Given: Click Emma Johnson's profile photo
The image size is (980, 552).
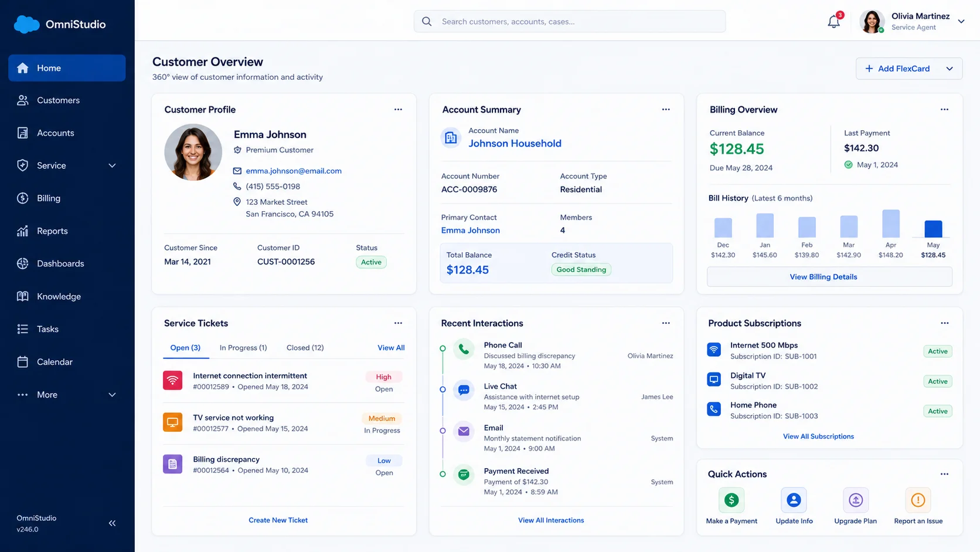Looking at the screenshot, I should [x=193, y=152].
